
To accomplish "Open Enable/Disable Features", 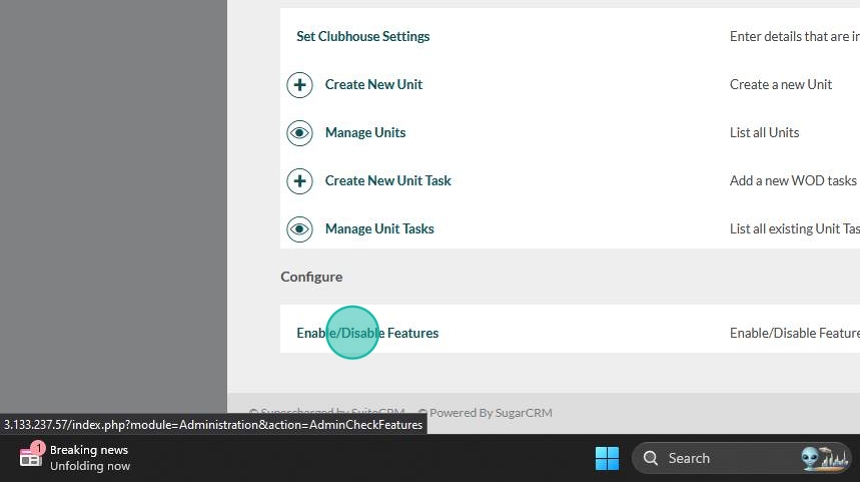I will pos(367,333).
